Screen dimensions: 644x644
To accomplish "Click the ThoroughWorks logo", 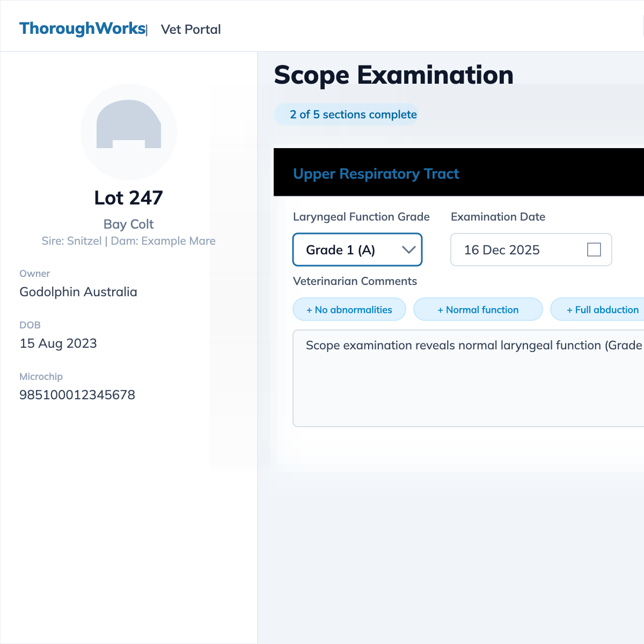I will (x=82, y=28).
